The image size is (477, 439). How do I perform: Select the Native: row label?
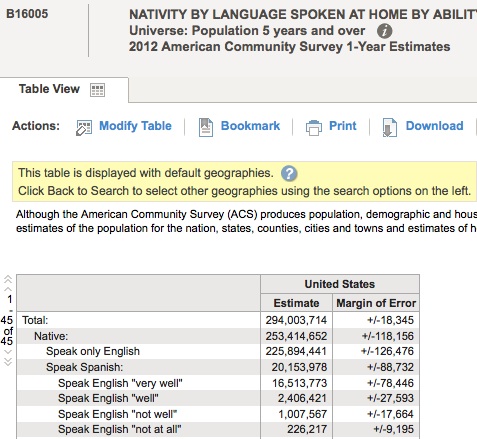tap(51, 336)
